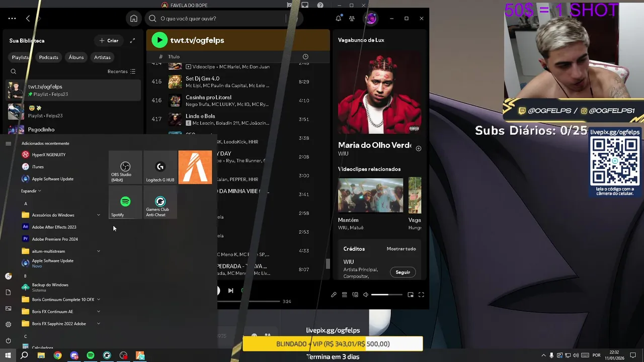Mute Spotify with speaker icon
Screen dimensions: 644x362
366,295
